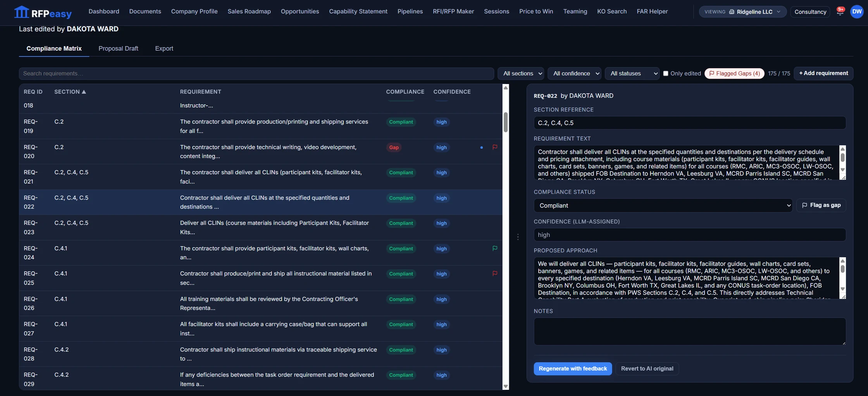The image size is (868, 396).
Task: Open the FAR Helper menu item
Action: [x=652, y=11]
